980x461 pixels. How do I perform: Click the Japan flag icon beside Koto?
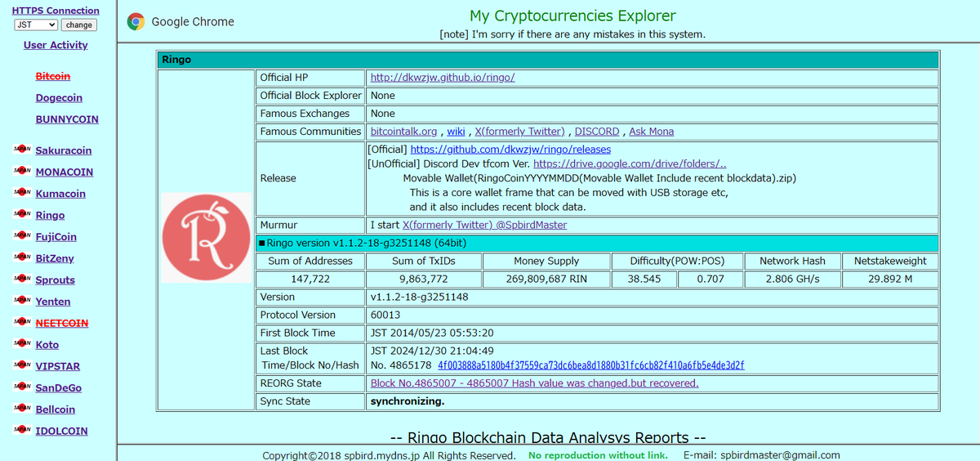pyautogui.click(x=22, y=344)
